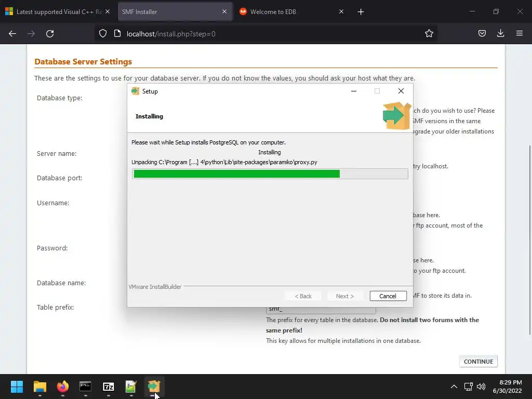532x399 pixels.
Task: Click the PostgreSQL Setup taskbar icon
Action: click(x=154, y=387)
